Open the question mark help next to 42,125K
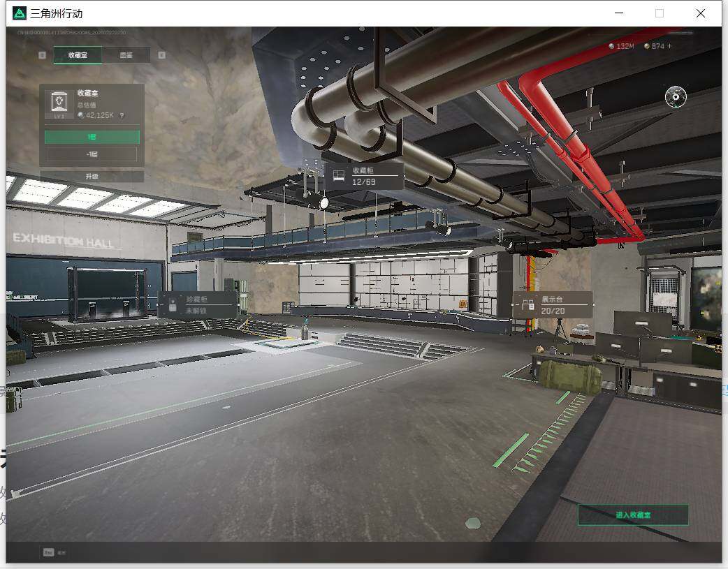 pyautogui.click(x=122, y=115)
